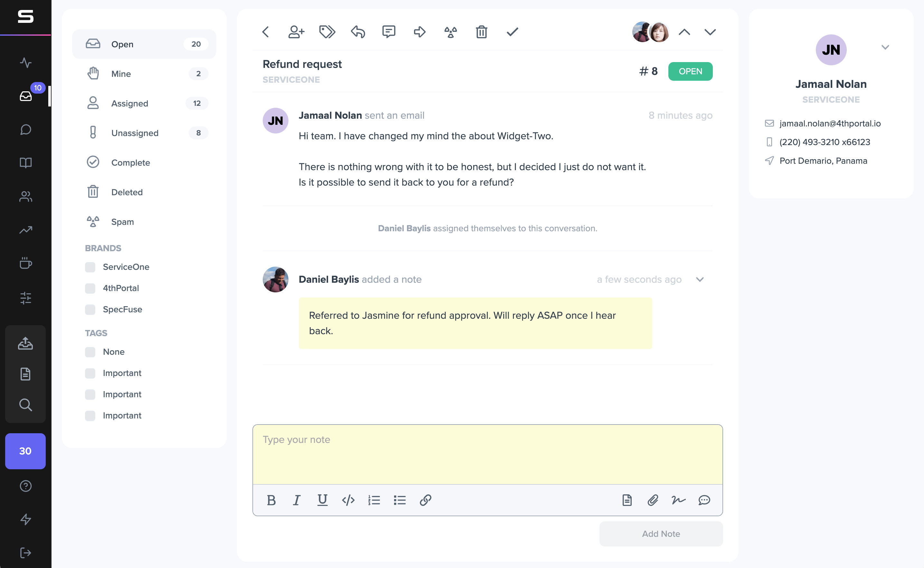
Task: Switch to Unassigned conversations tab
Action: (x=135, y=133)
